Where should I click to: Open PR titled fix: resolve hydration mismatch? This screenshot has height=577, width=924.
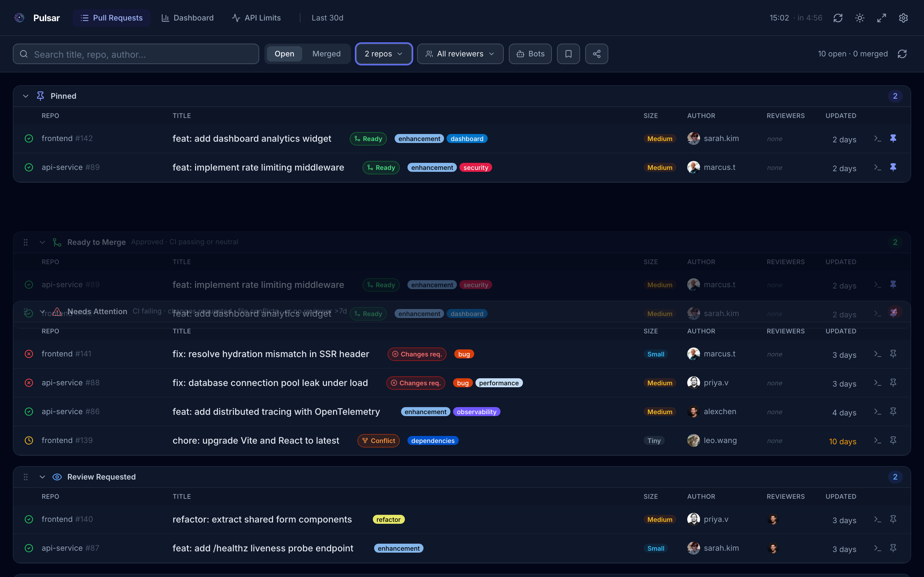click(x=270, y=354)
